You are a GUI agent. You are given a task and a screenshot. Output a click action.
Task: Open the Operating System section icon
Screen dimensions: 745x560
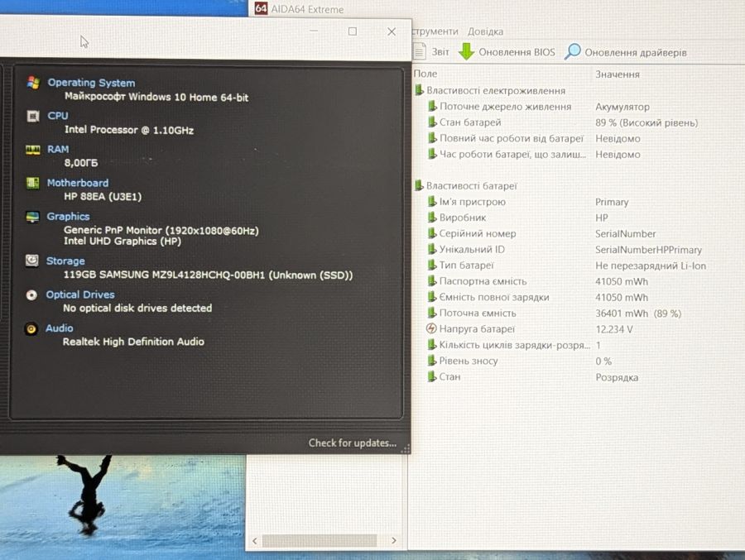[x=33, y=83]
